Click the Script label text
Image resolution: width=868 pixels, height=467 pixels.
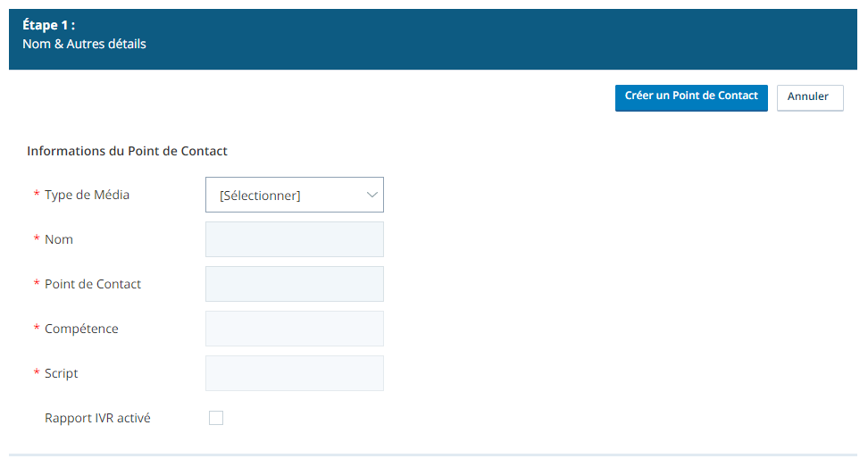tap(61, 373)
